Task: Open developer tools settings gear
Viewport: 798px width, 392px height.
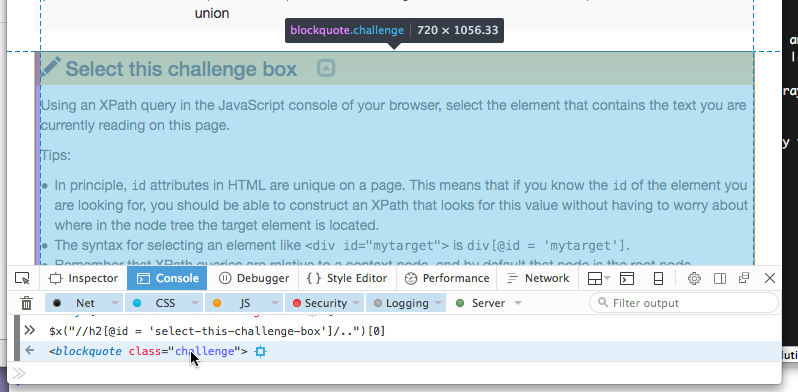Action: 694,278
